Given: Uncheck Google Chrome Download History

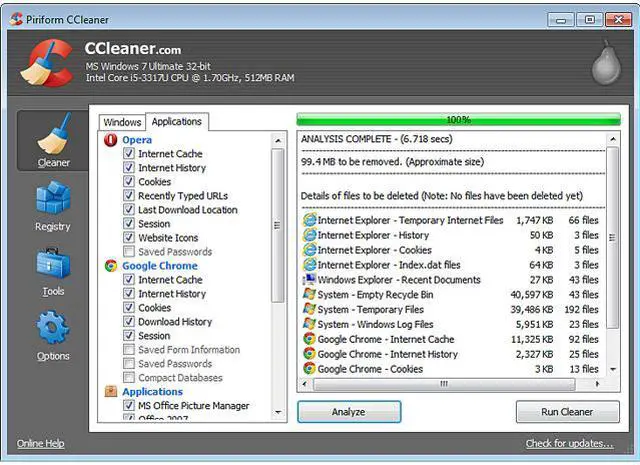Looking at the screenshot, I should coord(129,321).
